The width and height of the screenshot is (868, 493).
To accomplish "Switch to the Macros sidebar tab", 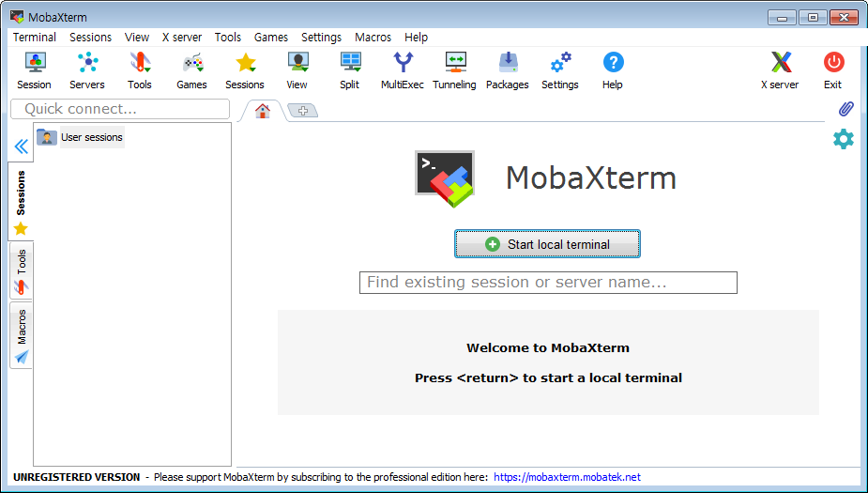I will point(21,335).
